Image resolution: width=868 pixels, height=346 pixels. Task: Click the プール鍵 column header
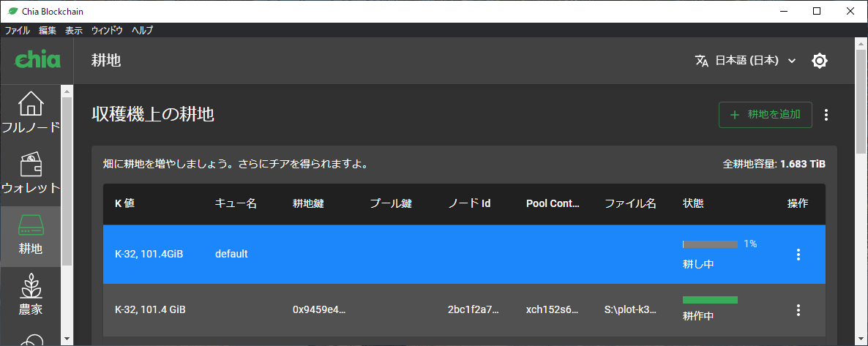pyautogui.click(x=391, y=204)
